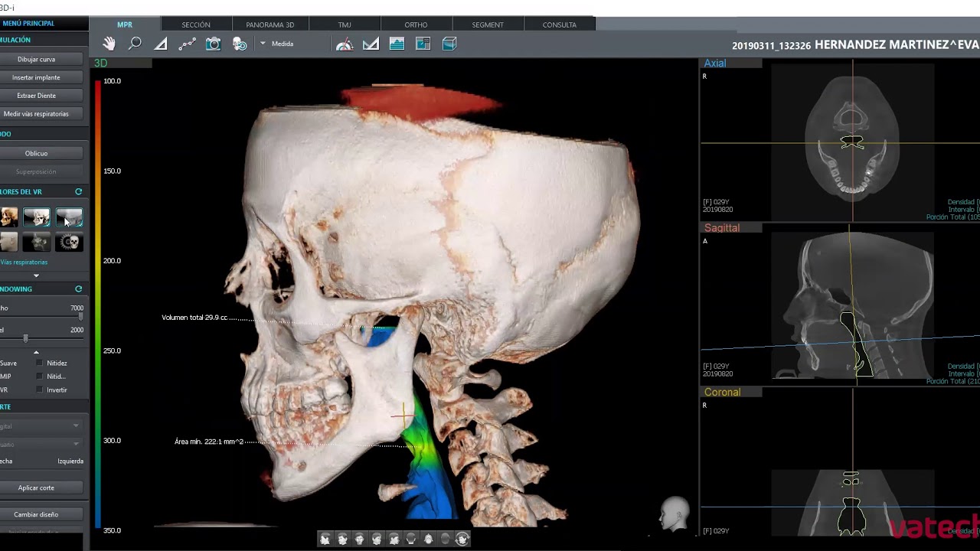Choose the dotted polyline measurement tool
Screen dimensions: 980x551
187,44
